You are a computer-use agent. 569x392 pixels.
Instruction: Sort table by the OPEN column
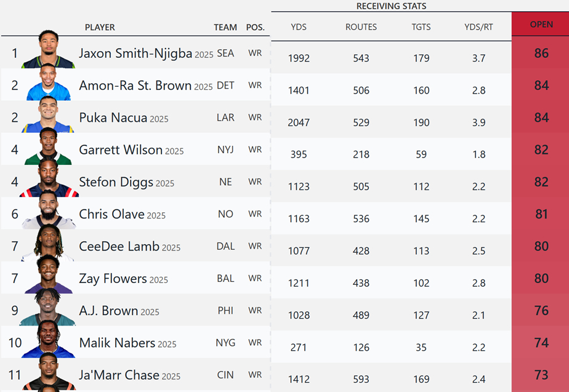pos(541,25)
